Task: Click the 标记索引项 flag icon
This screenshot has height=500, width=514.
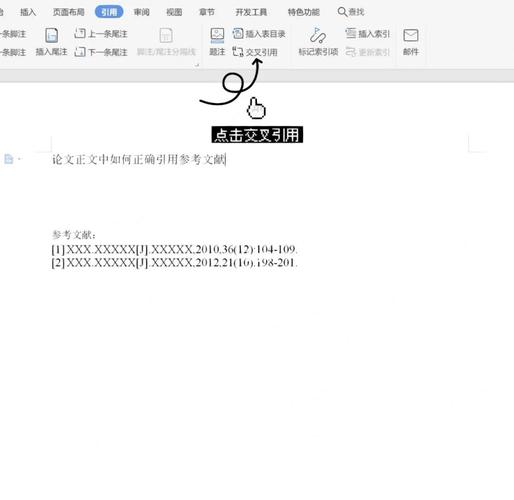Action: pos(318,35)
